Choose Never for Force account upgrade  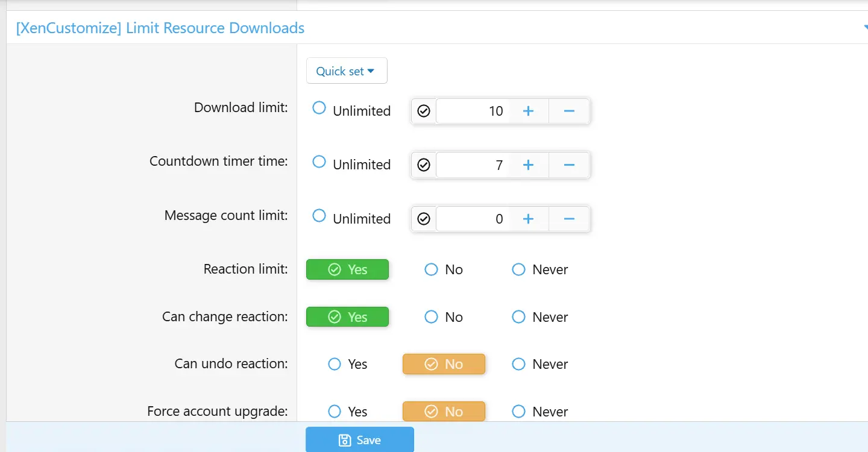tap(518, 412)
